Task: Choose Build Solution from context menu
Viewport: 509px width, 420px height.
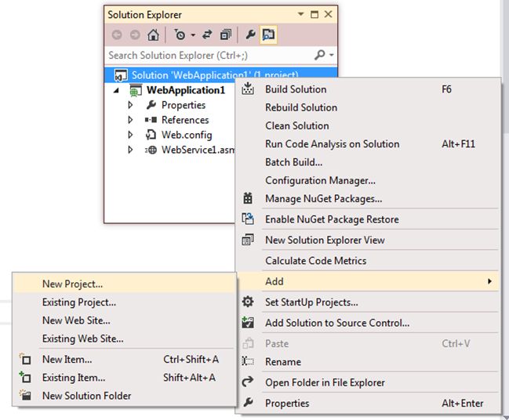Action: tap(368, 89)
